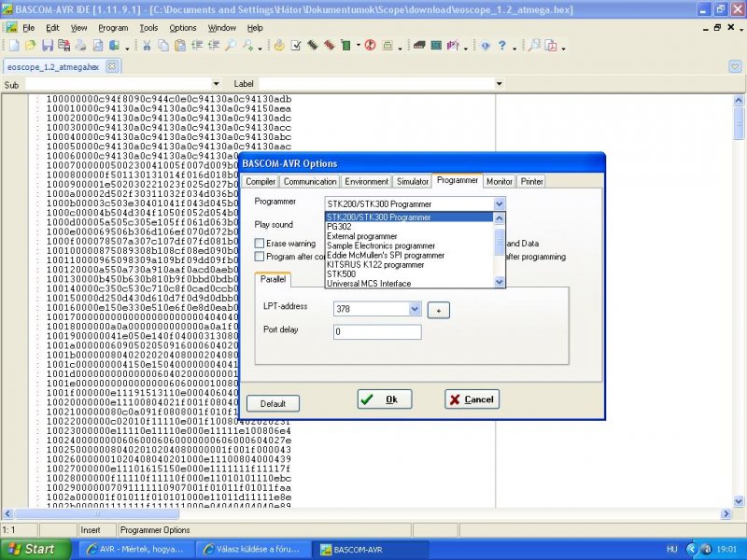Click the Save file floppy icon
The width and height of the screenshot is (747, 560).
coord(48,46)
